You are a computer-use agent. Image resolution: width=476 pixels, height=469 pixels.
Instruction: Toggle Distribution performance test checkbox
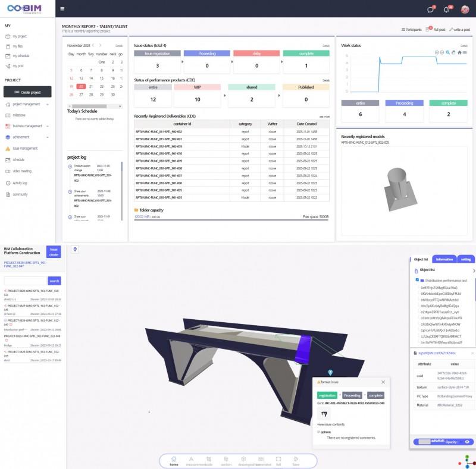point(417,280)
